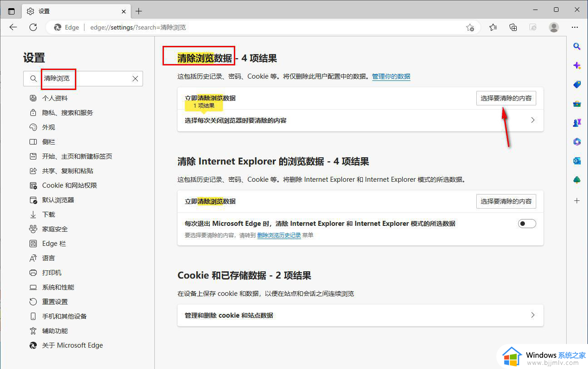
Task: Open Microsoft 365 sidebar icon
Action: pos(577,142)
